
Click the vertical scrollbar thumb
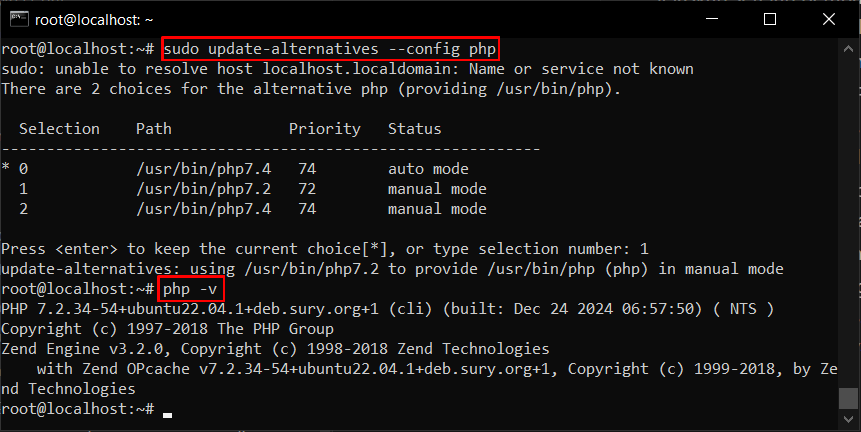tap(848, 399)
